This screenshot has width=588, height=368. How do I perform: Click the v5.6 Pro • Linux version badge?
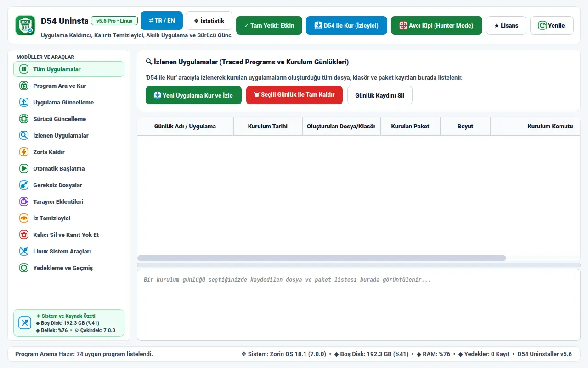(x=114, y=21)
